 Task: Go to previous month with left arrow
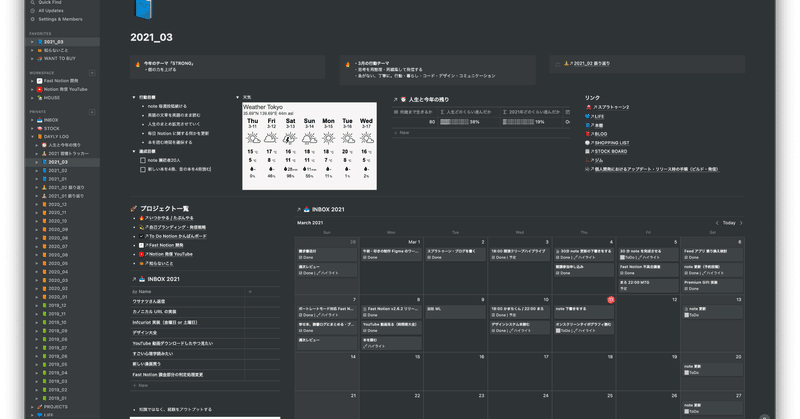click(x=717, y=223)
